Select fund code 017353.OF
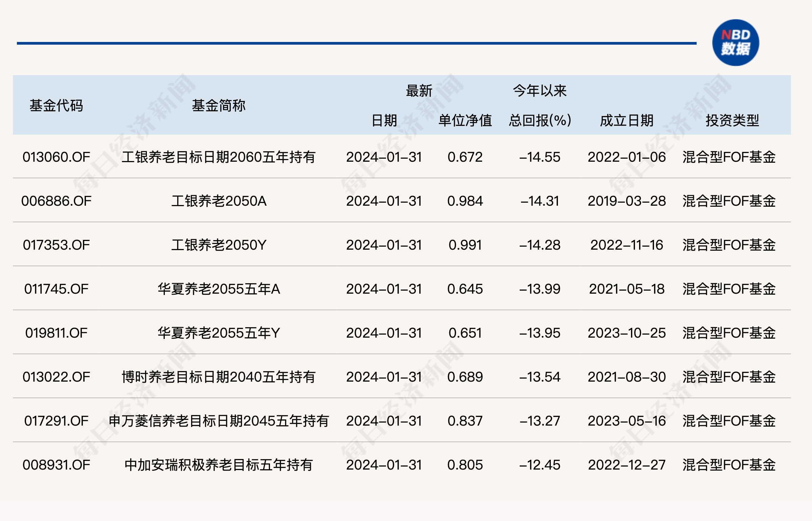812x521 pixels. click(57, 245)
